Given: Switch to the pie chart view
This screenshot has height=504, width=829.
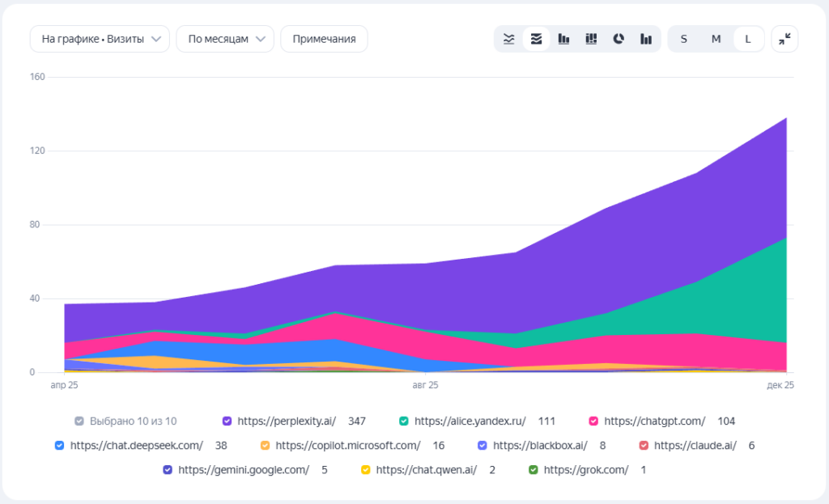Looking at the screenshot, I should 619,39.
